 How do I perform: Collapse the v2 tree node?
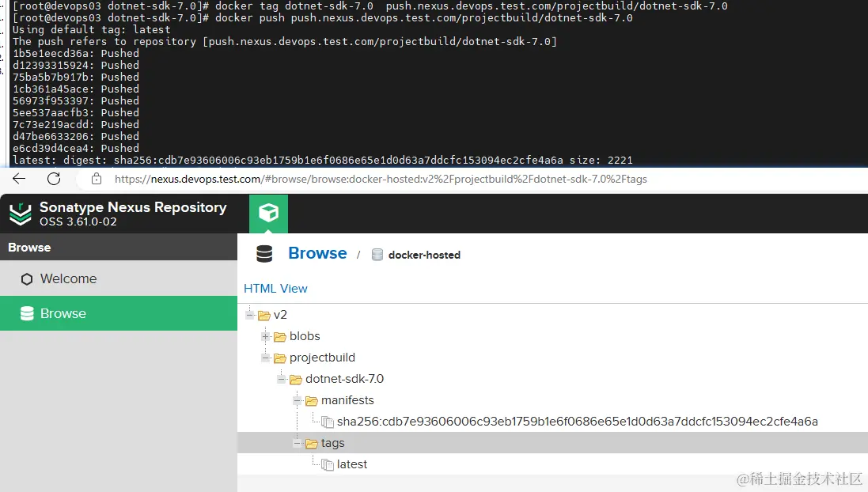coord(249,315)
